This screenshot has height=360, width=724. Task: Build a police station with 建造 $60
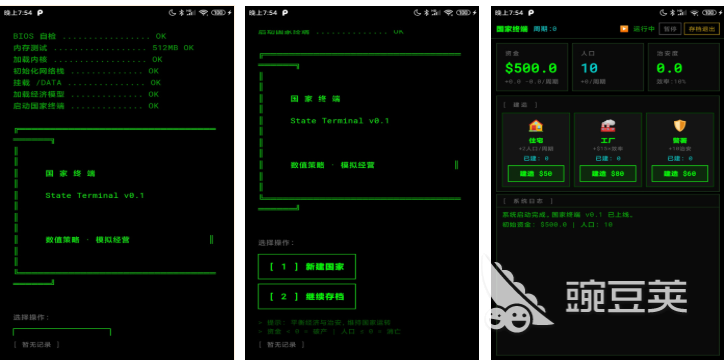click(x=680, y=174)
